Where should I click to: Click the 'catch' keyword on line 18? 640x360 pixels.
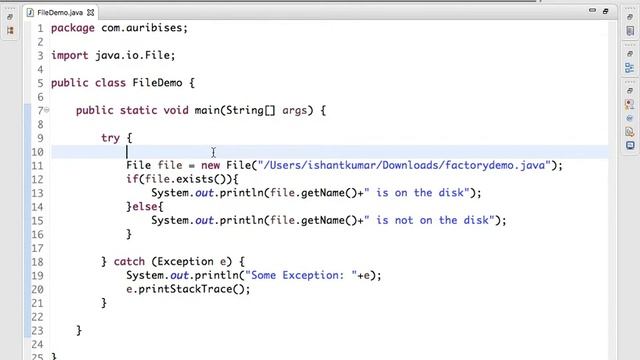point(129,262)
